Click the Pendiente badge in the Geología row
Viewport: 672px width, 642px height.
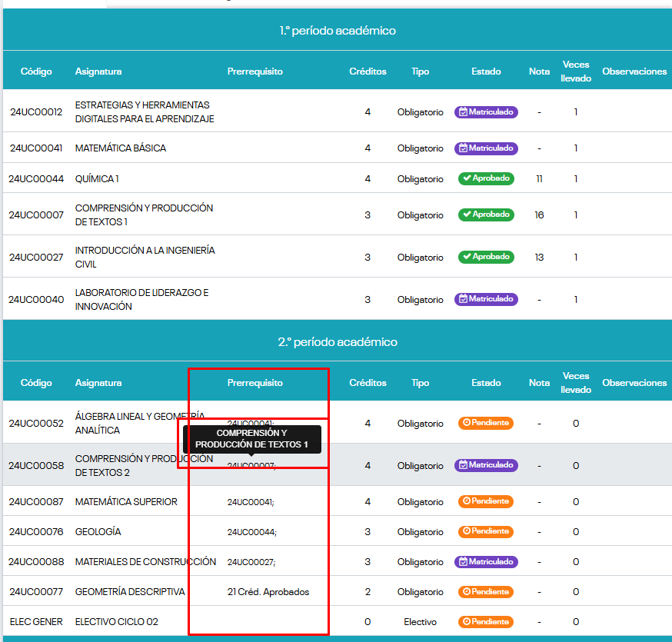pos(486,531)
